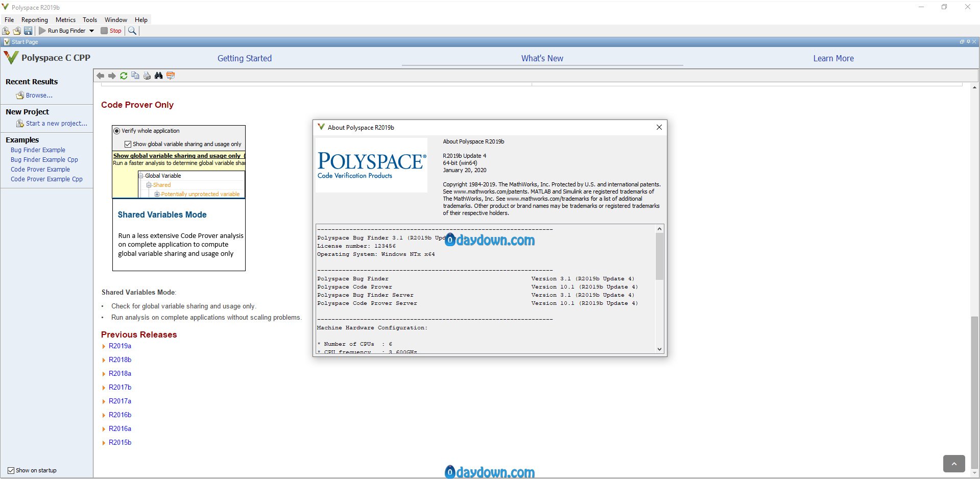The height and width of the screenshot is (479, 980).
Task: Click the main page scroll up arrow
Action: click(x=974, y=88)
